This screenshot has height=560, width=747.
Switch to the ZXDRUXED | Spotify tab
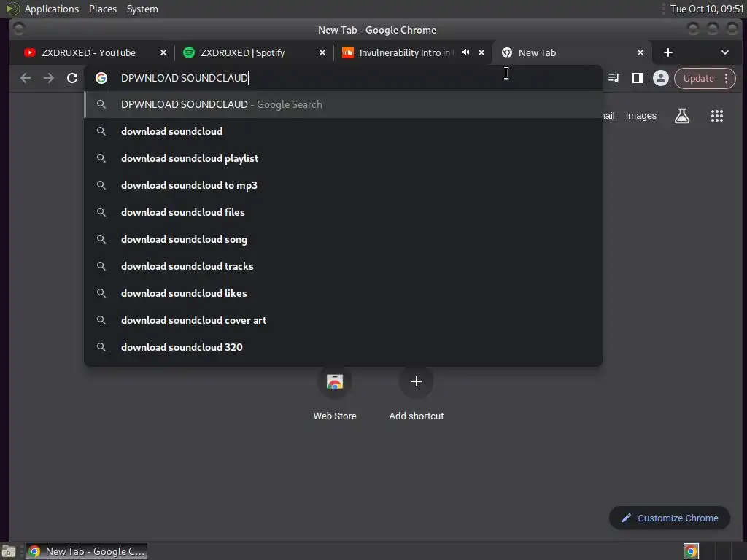pos(242,52)
